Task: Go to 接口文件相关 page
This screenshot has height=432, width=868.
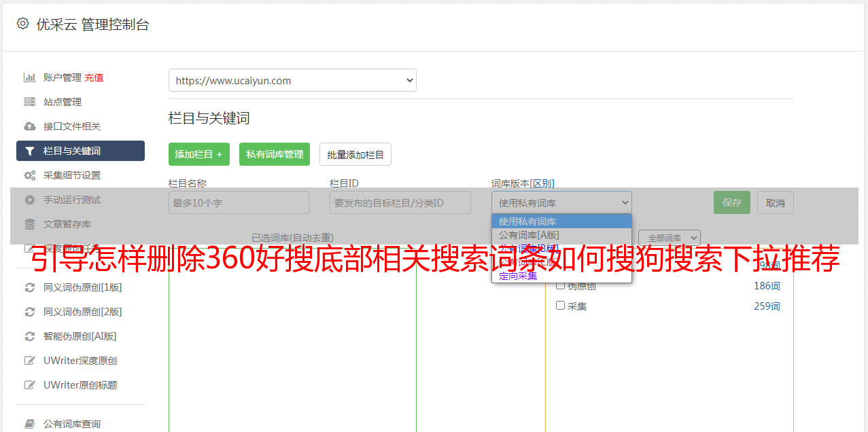Action: click(72, 126)
